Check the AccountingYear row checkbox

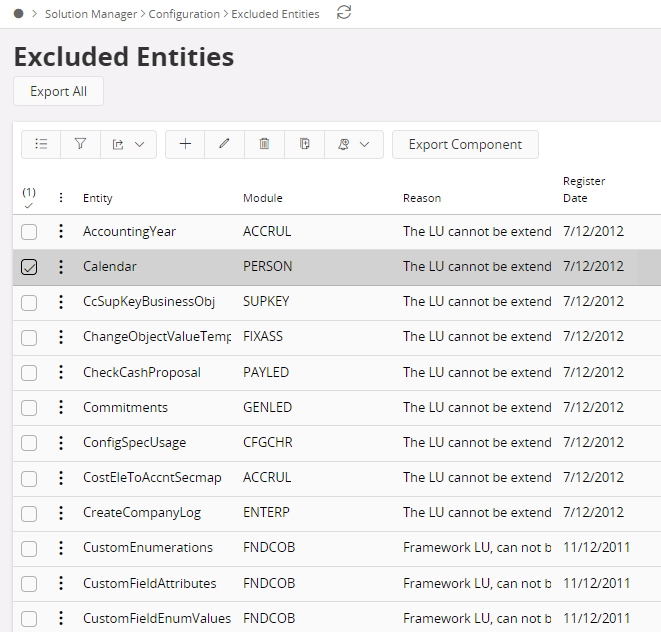29,232
